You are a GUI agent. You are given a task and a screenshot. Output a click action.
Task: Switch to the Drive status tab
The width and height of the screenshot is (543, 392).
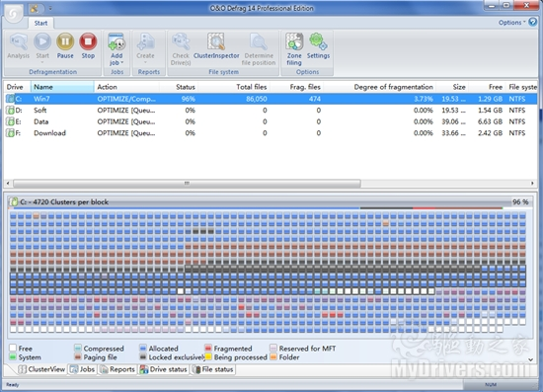[x=164, y=369]
